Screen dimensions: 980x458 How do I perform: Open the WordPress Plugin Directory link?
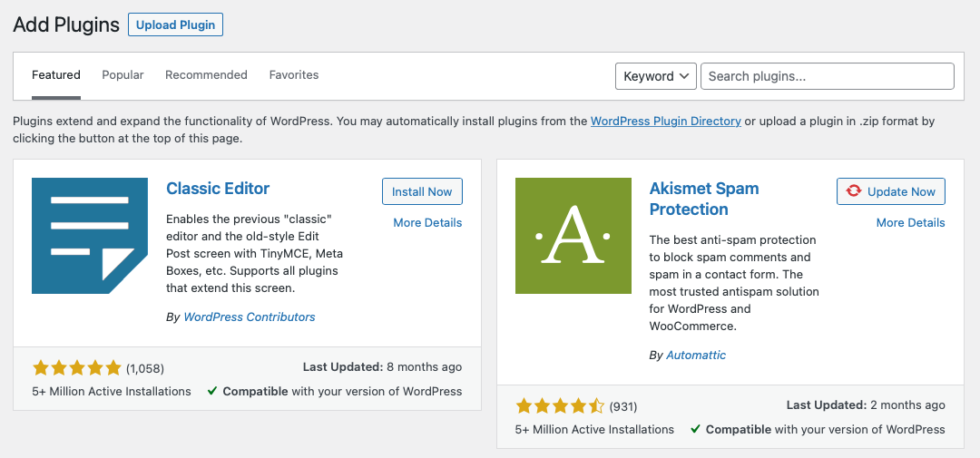pos(666,121)
